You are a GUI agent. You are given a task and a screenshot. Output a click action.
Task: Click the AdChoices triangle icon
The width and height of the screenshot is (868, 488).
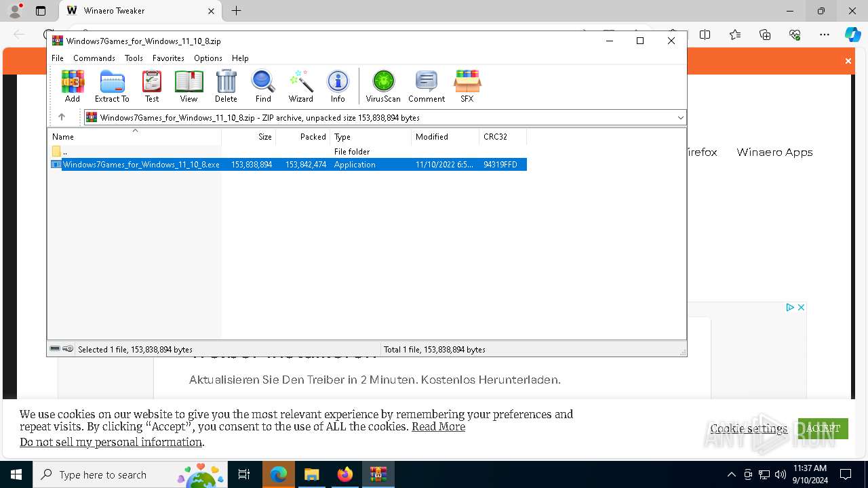click(x=790, y=307)
